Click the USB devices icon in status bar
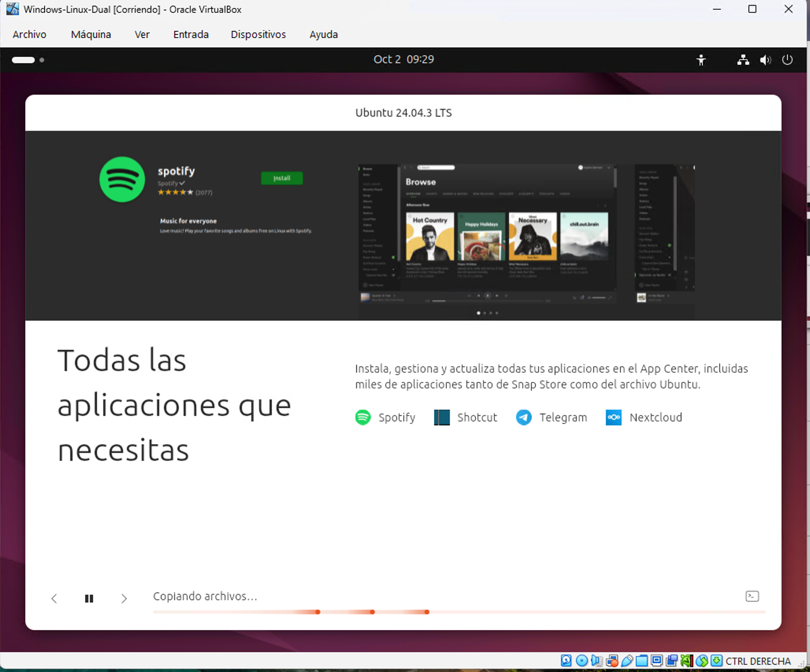 [627, 661]
